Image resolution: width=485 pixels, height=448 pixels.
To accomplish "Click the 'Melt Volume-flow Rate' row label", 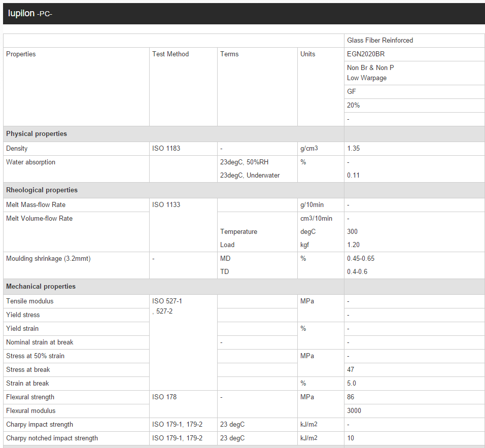I will pos(39,218).
